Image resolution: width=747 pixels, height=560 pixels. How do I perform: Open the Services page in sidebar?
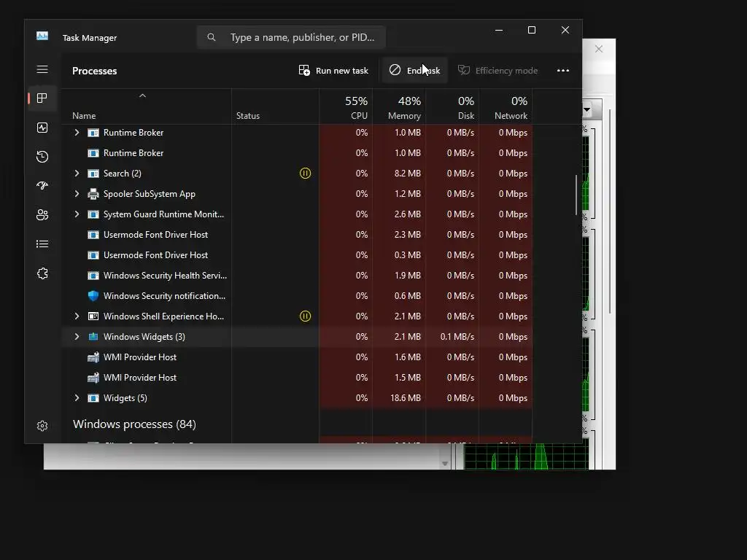42,273
